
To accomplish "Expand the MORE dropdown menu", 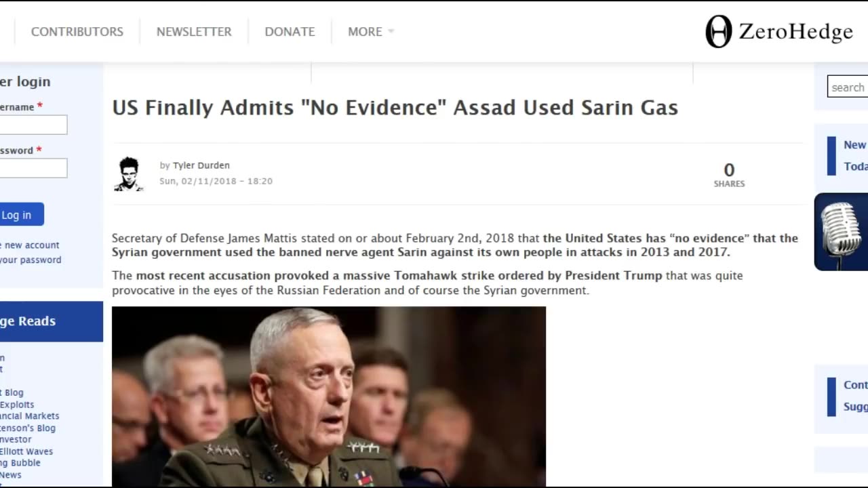I will point(370,32).
